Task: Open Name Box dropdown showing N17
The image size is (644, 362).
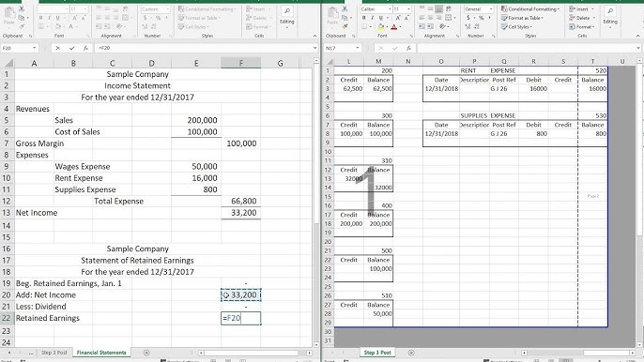Action: [x=357, y=48]
